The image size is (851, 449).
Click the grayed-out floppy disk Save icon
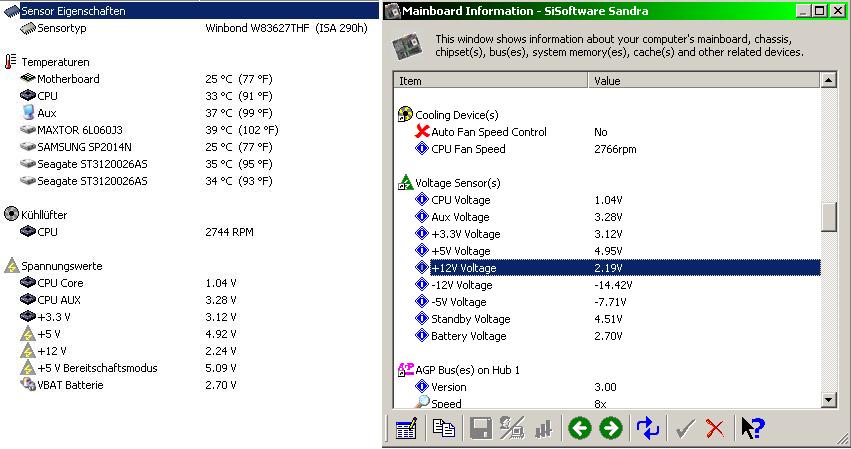click(480, 429)
